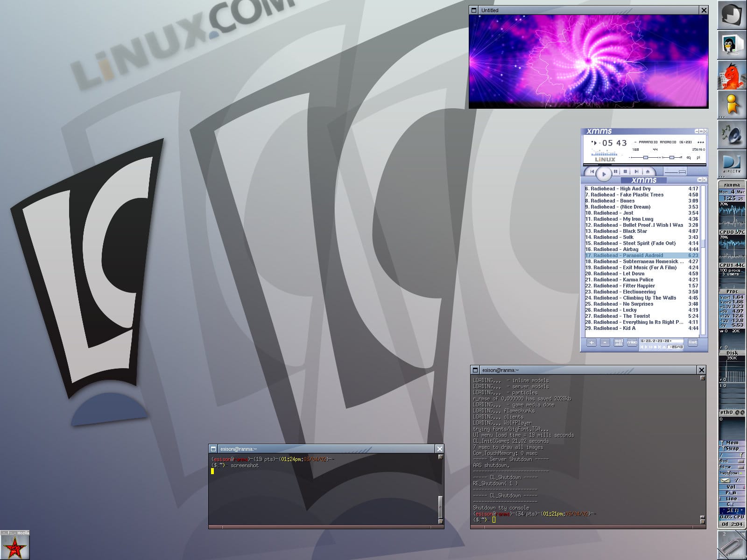
Task: Click the gkrellm eth0 network panel
Action: point(732,413)
